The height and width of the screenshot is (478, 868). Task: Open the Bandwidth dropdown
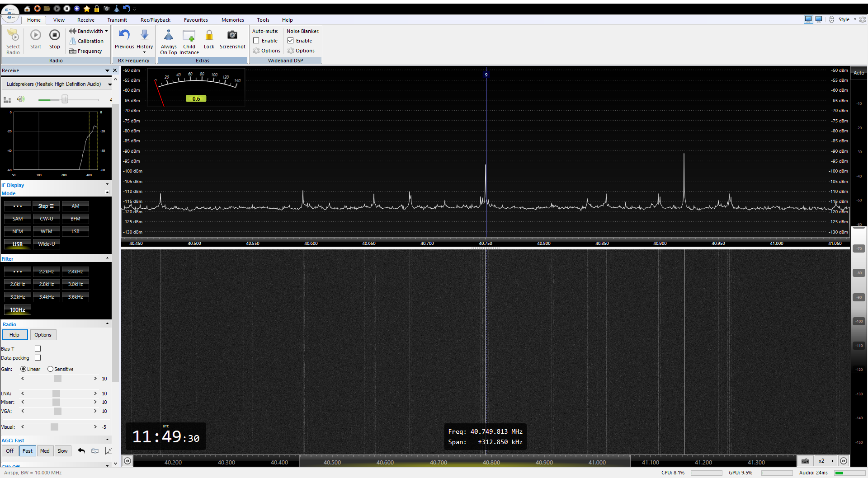[90, 31]
